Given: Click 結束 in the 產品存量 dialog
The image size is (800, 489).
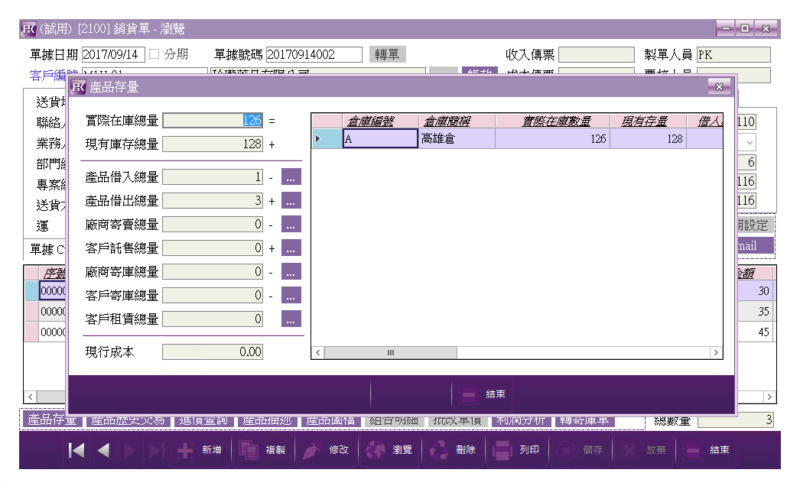Looking at the screenshot, I should [483, 394].
